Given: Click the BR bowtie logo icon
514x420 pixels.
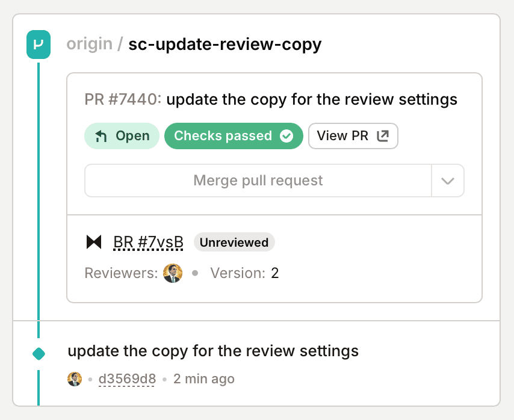Looking at the screenshot, I should point(94,242).
